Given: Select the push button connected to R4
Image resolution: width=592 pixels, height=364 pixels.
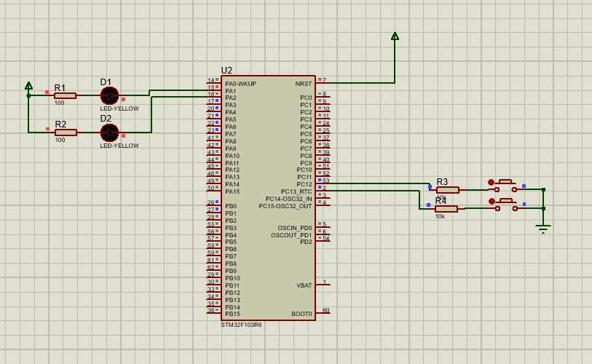Looking at the screenshot, I should coord(506,205).
